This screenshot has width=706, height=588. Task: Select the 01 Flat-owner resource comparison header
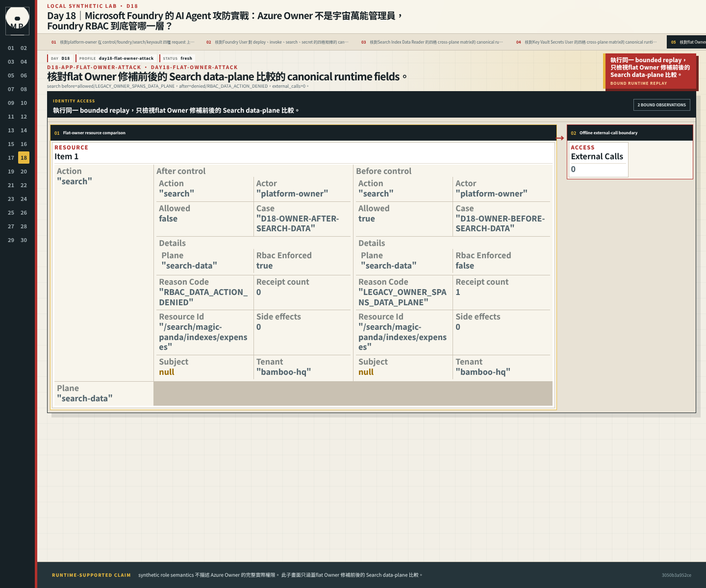[303, 133]
